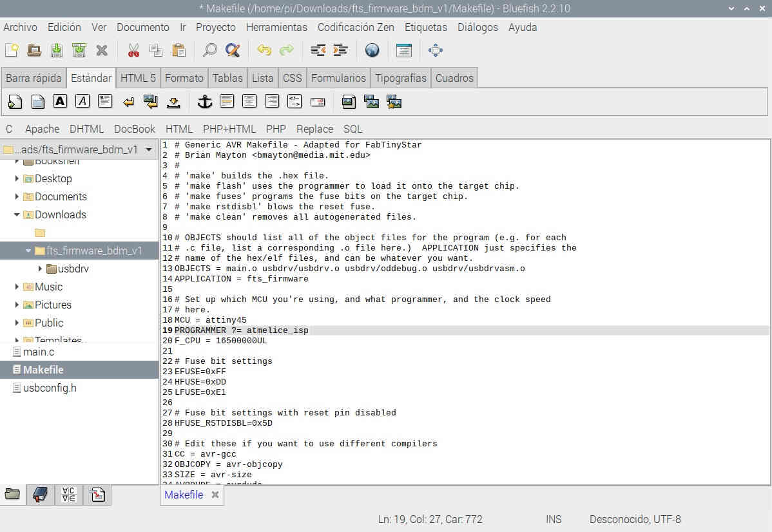
Task: Collapse the Downloads folder
Action: (17, 214)
